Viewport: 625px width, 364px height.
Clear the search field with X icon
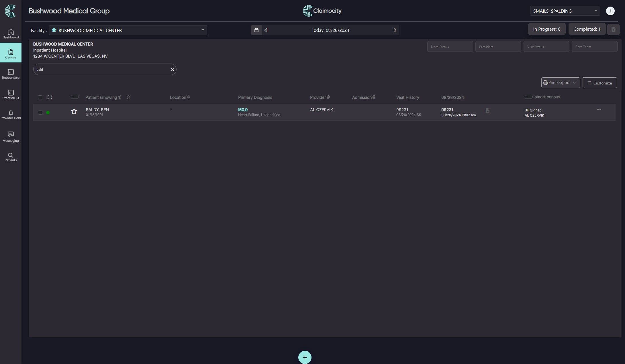(172, 69)
